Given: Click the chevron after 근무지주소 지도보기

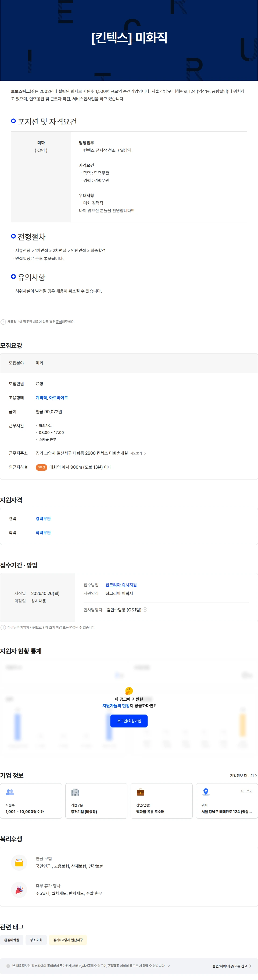Looking at the screenshot, I should pyautogui.click(x=145, y=453).
